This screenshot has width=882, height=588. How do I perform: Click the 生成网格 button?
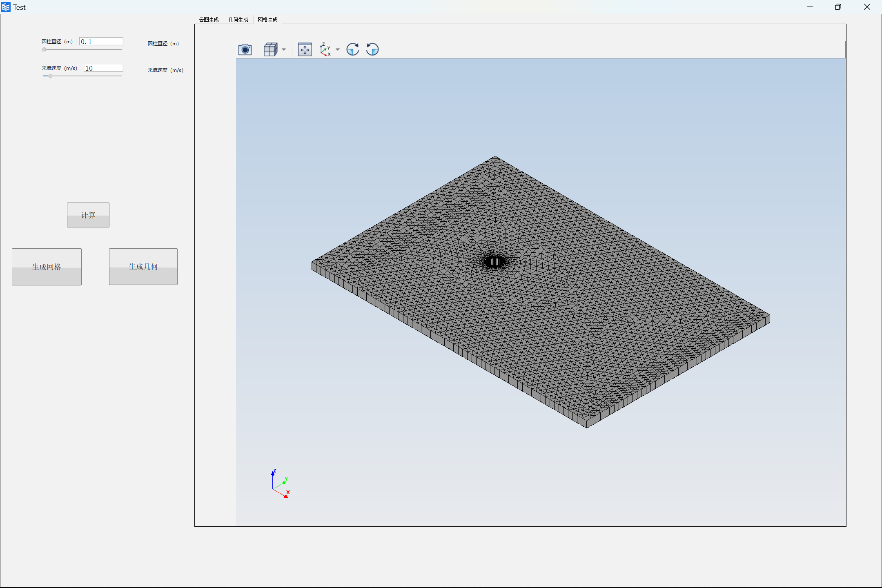(x=47, y=266)
